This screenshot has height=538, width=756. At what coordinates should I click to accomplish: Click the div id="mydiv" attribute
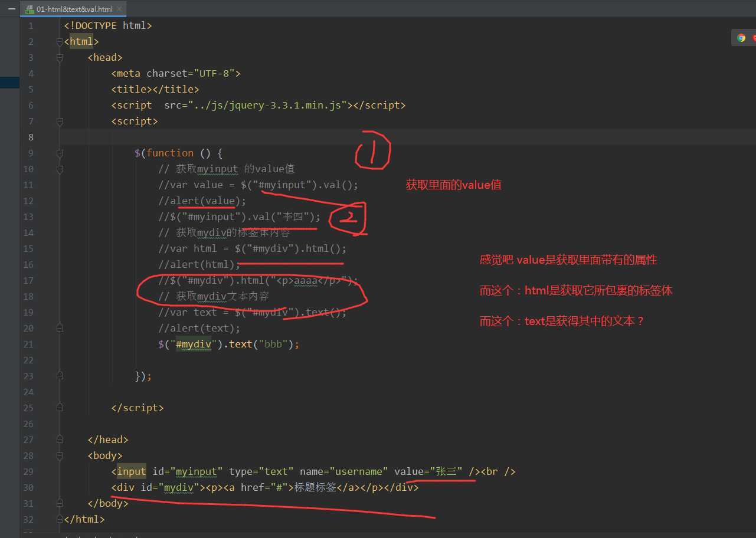point(170,488)
